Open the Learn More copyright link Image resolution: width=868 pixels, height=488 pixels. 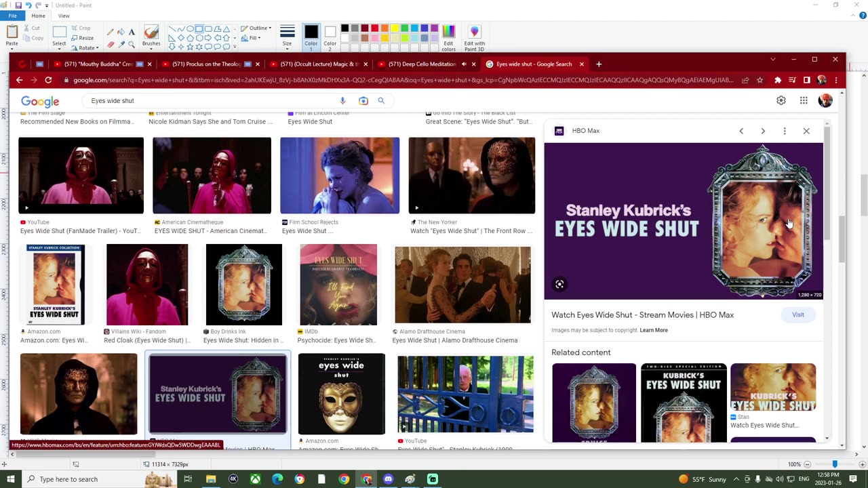[x=654, y=330]
